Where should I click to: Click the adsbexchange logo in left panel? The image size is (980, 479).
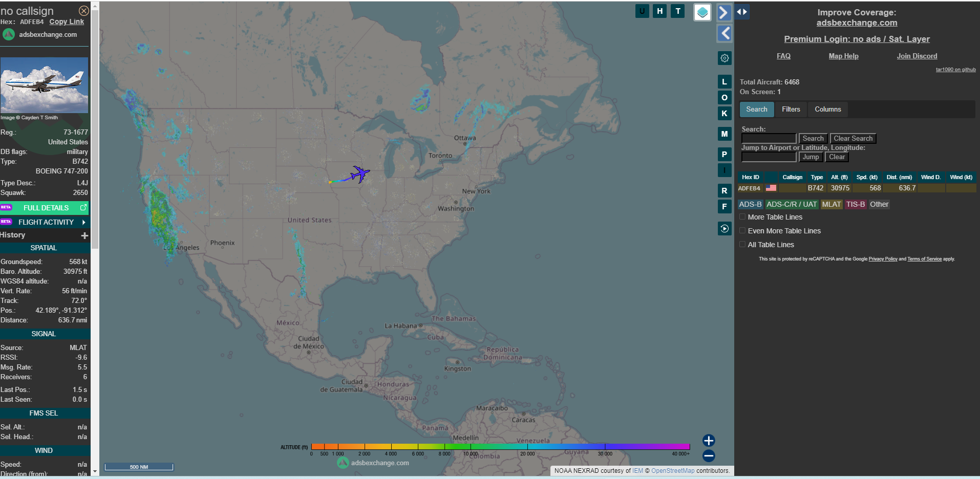pyautogui.click(x=9, y=34)
